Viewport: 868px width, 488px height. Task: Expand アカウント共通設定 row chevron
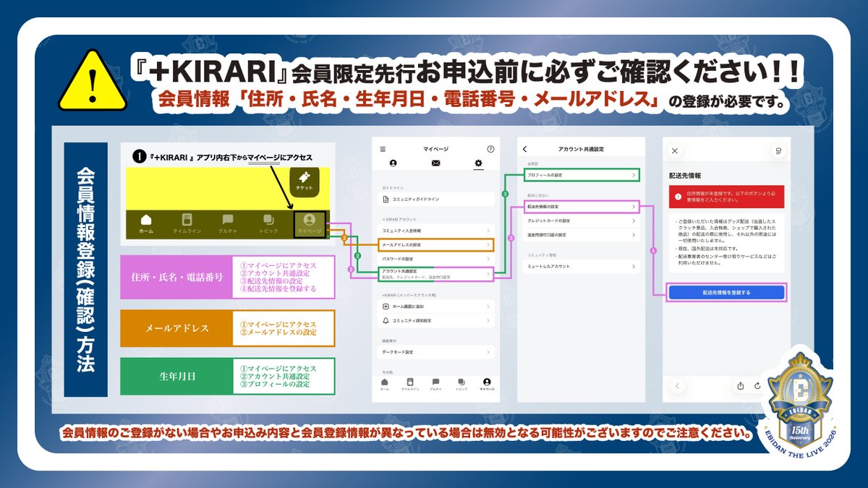(x=489, y=273)
